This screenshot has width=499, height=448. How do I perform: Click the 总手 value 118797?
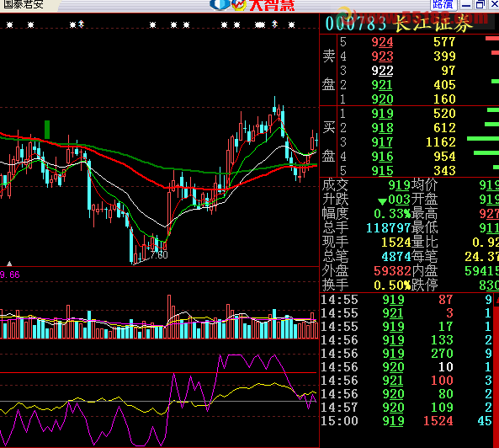point(388,228)
